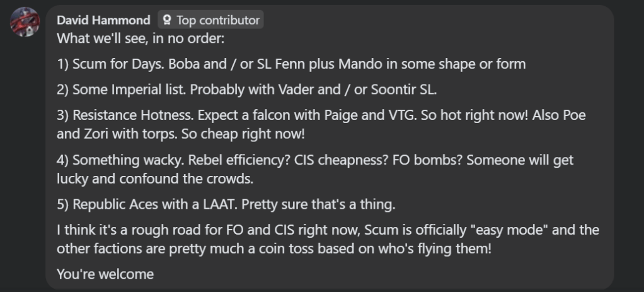Open David Hammond's profile name link

tap(103, 20)
